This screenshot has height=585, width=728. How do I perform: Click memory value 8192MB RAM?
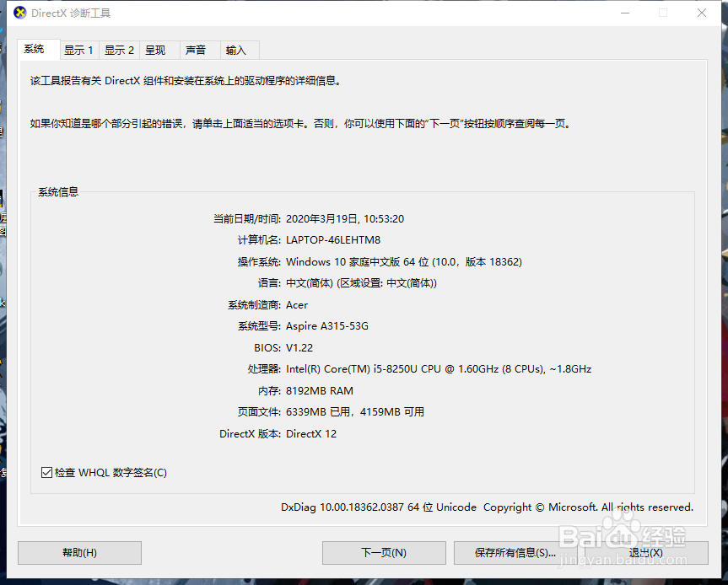click(x=320, y=391)
